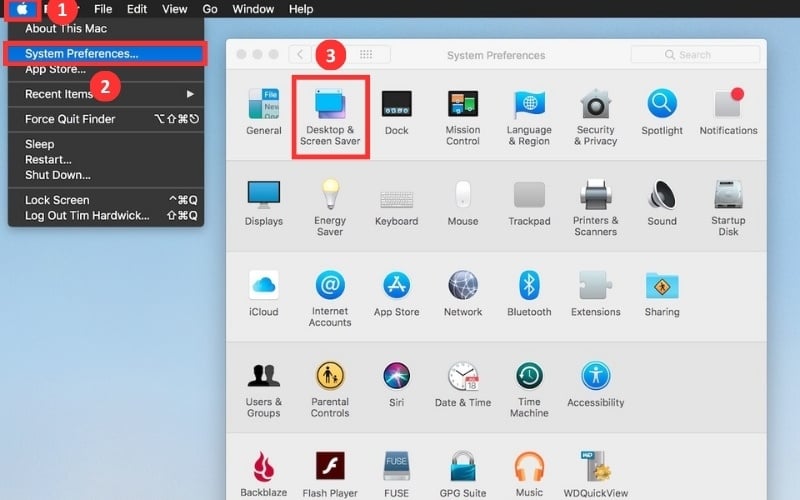This screenshot has width=800, height=500.
Task: Open Spotlight preferences
Action: [662, 112]
